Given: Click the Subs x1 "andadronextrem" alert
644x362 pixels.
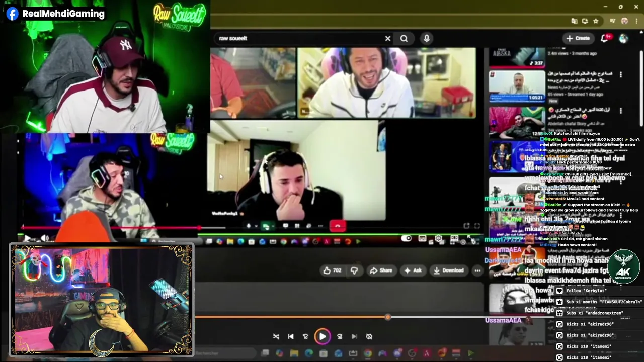Looking at the screenshot, I should tap(594, 313).
